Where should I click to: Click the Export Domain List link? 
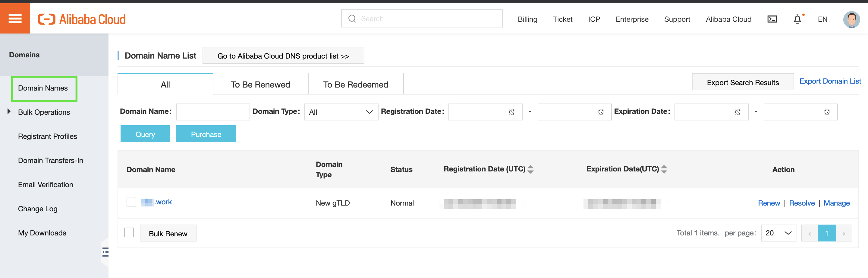coord(830,81)
